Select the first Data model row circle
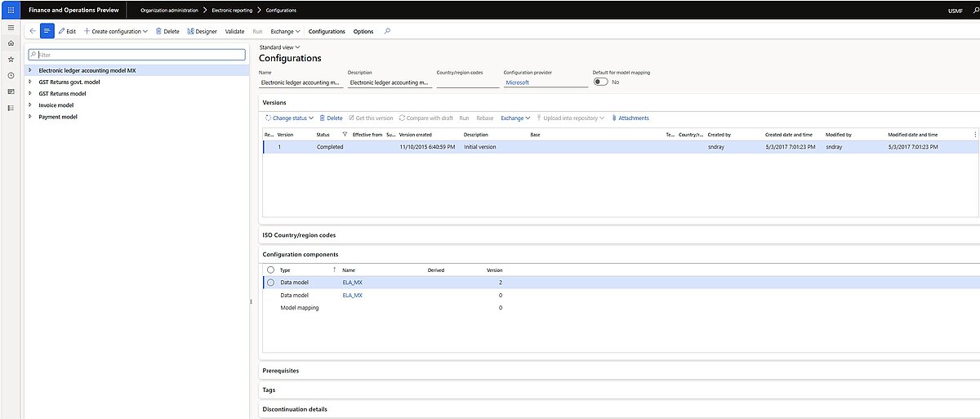The image size is (980, 419). (270, 283)
